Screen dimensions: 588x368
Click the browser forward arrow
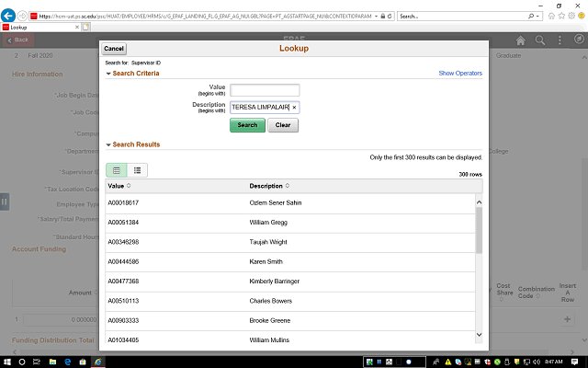click(x=22, y=16)
